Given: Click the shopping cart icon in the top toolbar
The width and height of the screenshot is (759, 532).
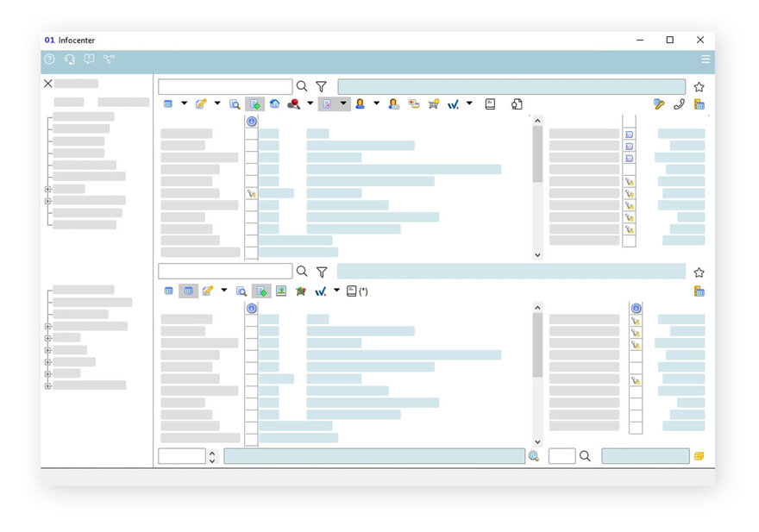Looking at the screenshot, I should (434, 103).
